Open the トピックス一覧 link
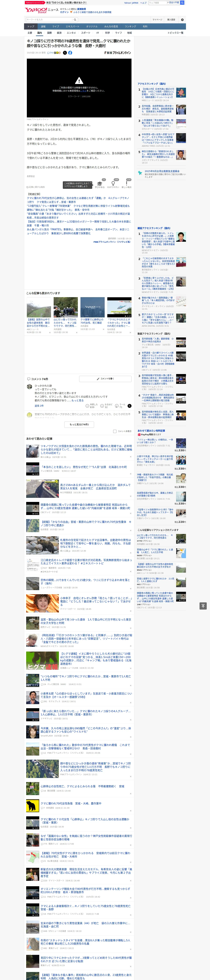This screenshot has height=980, width=210. [175, 33]
